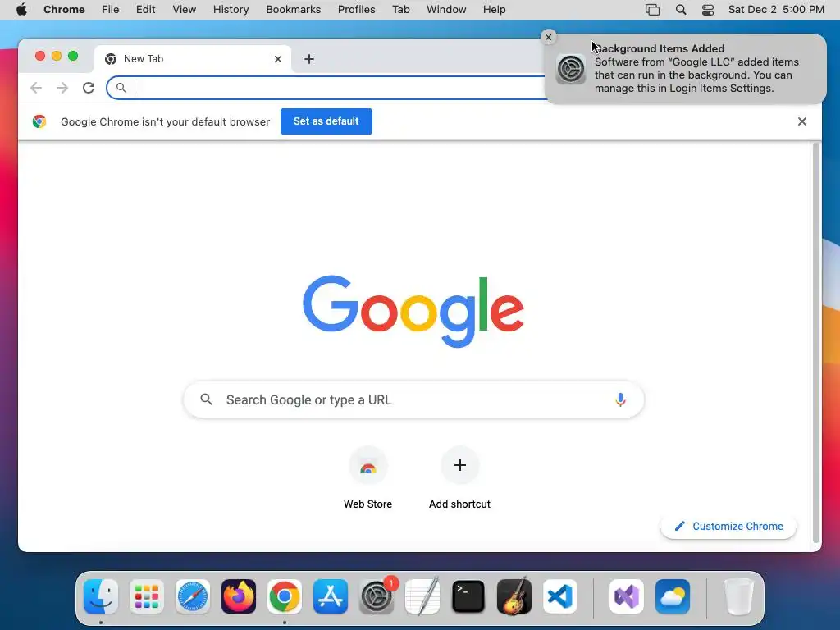
Task: Click the date and time in menu bar
Action: (776, 10)
